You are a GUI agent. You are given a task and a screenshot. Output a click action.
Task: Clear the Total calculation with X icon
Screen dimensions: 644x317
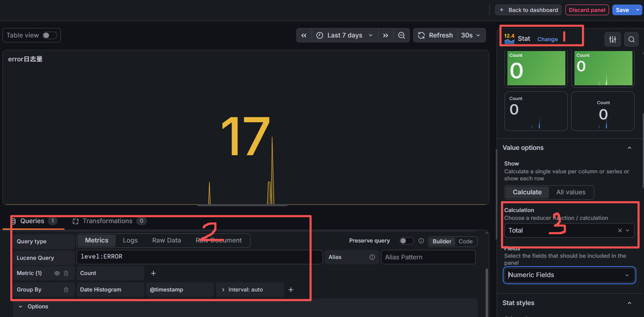pyautogui.click(x=620, y=231)
